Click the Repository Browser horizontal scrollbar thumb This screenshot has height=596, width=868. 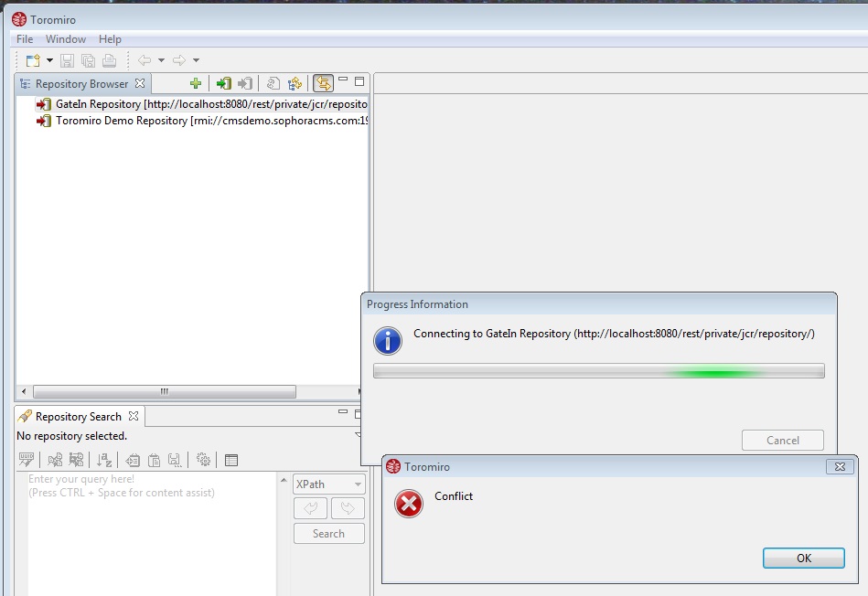[165, 391]
